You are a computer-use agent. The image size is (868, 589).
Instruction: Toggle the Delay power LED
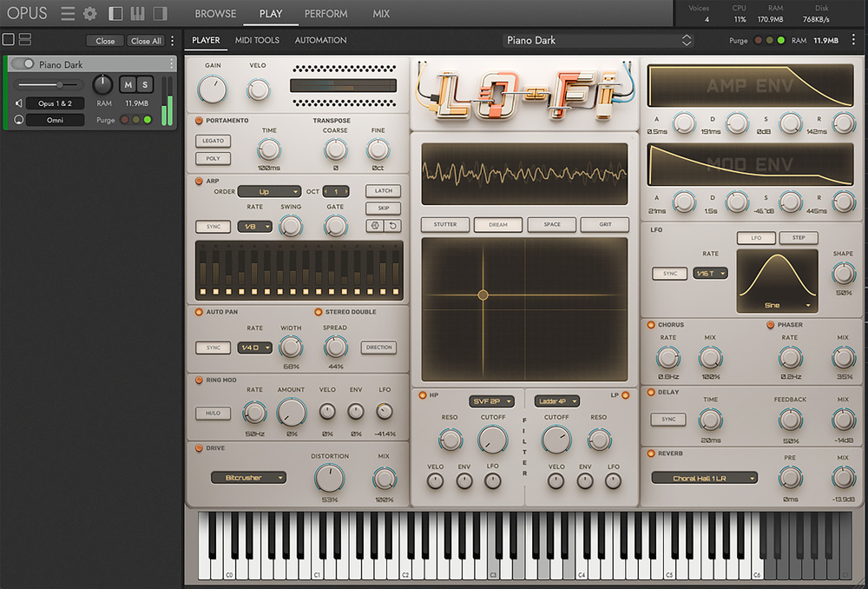pos(651,393)
